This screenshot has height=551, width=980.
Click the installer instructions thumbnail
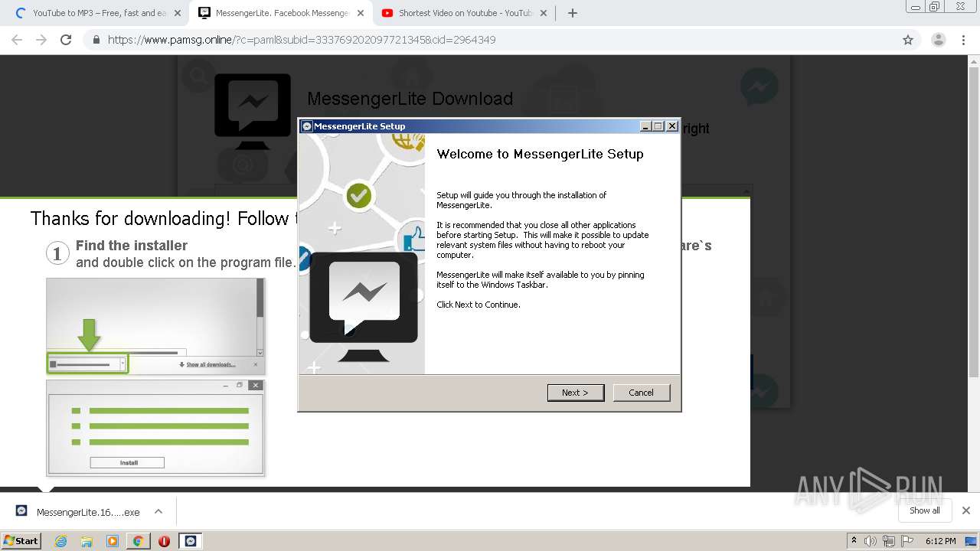coord(155,326)
